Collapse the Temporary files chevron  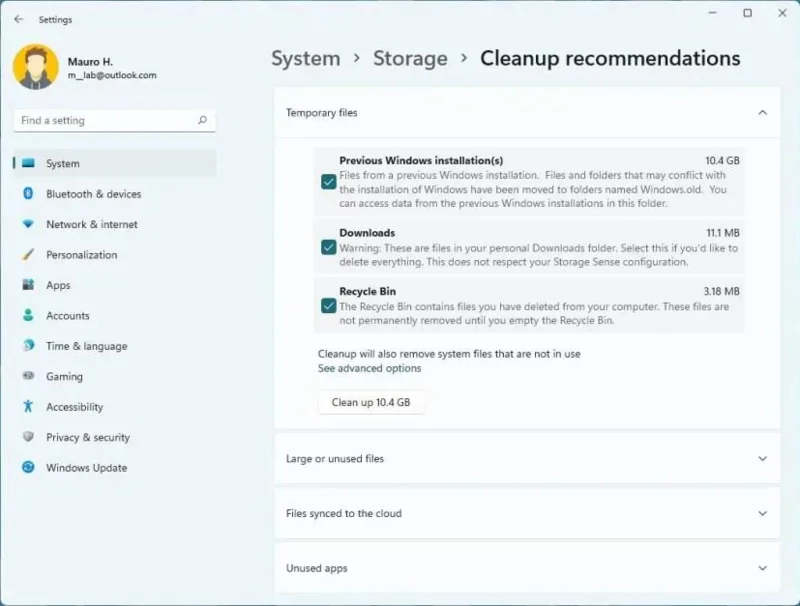762,112
